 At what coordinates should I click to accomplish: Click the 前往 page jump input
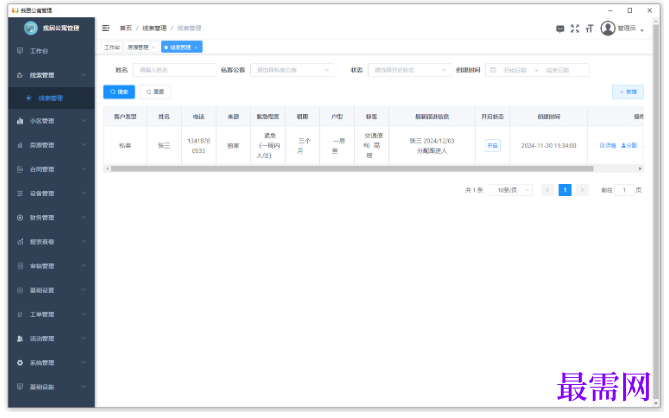click(x=624, y=190)
